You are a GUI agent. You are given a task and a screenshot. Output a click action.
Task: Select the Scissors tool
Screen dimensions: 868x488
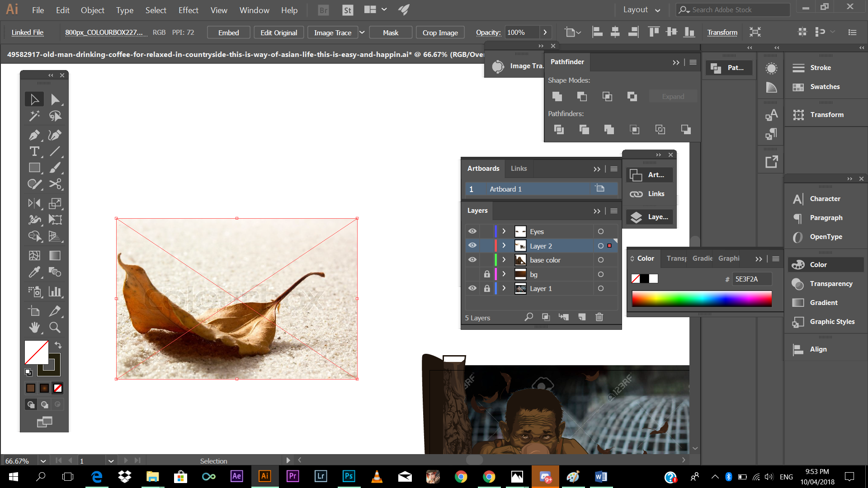(x=55, y=184)
